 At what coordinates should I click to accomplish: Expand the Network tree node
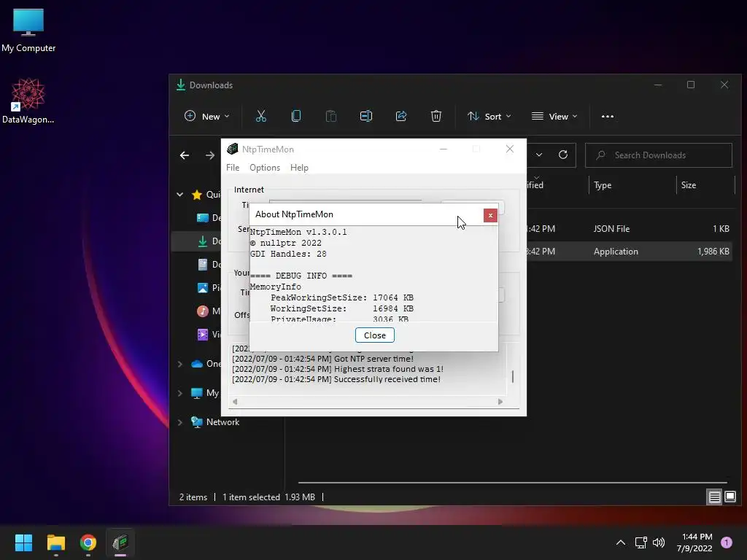point(180,422)
